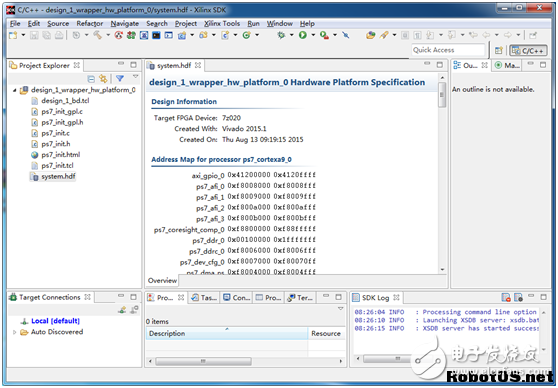The image size is (558, 388).
Task: Open the Run button dropdown arrow
Action: [x=313, y=35]
